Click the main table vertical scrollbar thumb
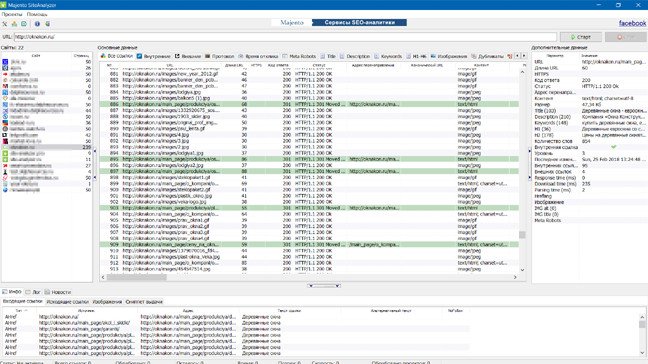 click(x=522, y=235)
